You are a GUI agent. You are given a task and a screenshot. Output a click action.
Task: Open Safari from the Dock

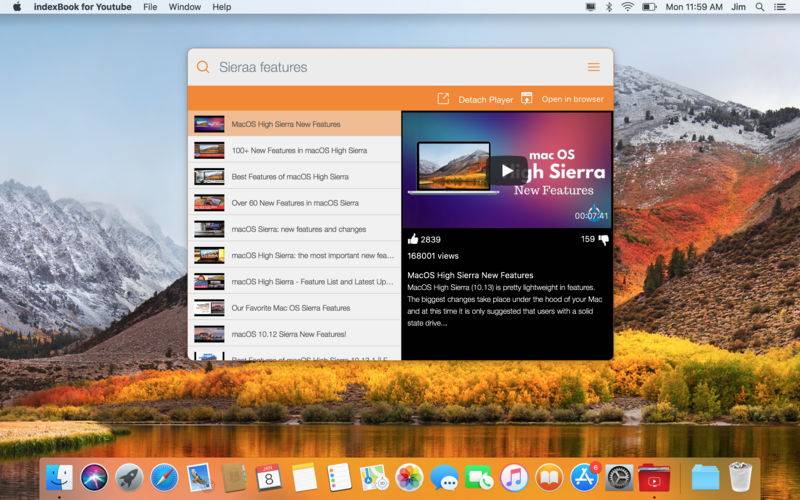coord(164,478)
